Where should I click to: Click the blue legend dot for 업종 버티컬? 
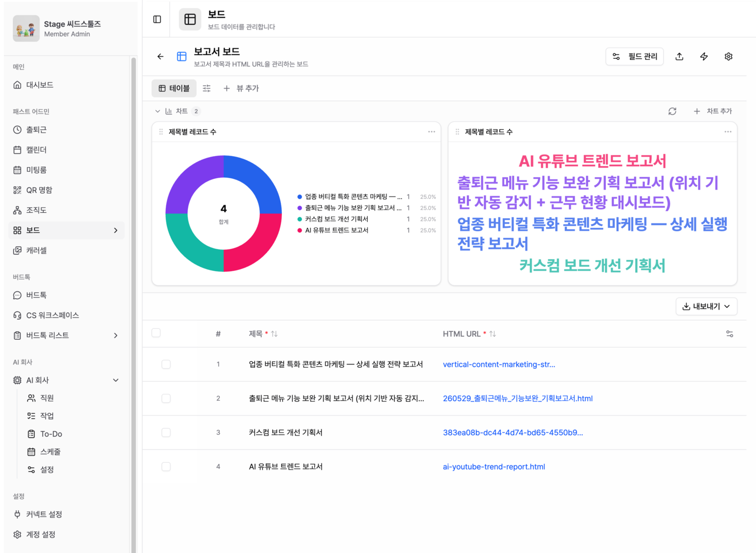click(300, 197)
